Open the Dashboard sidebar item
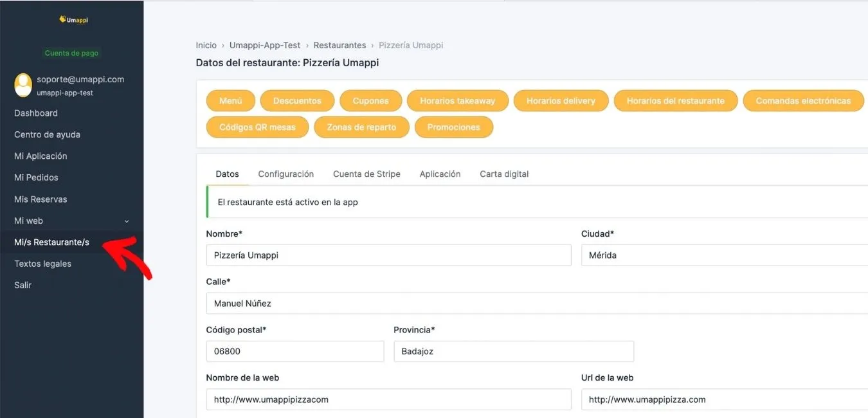The image size is (868, 418). (36, 113)
